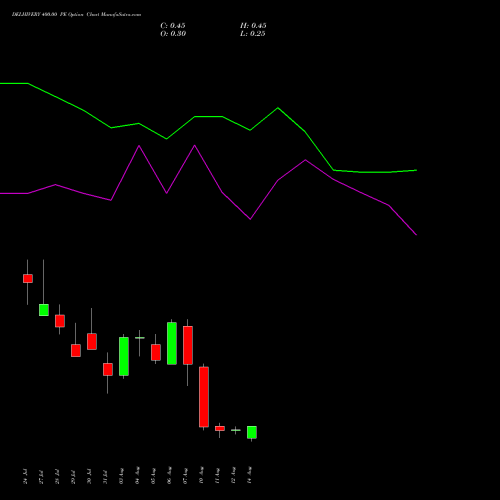
Task: Click the high value 'H: 0.45'
Action: pyautogui.click(x=253, y=26)
